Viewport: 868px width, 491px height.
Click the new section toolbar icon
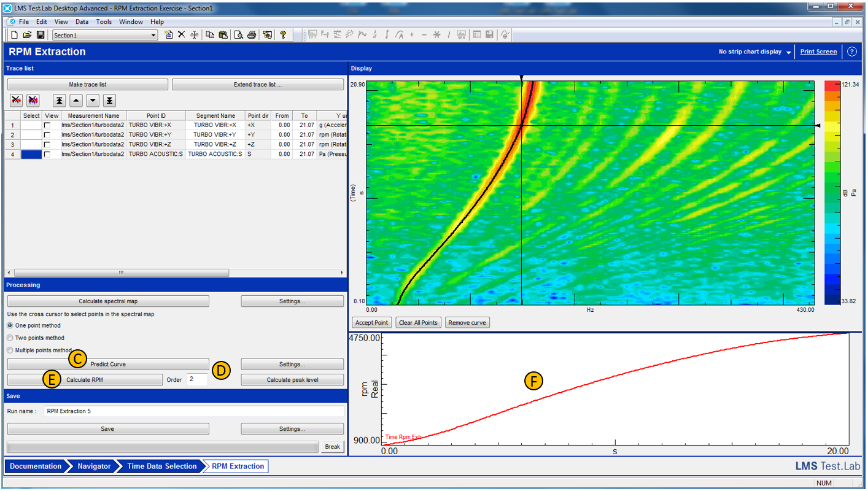tap(169, 35)
